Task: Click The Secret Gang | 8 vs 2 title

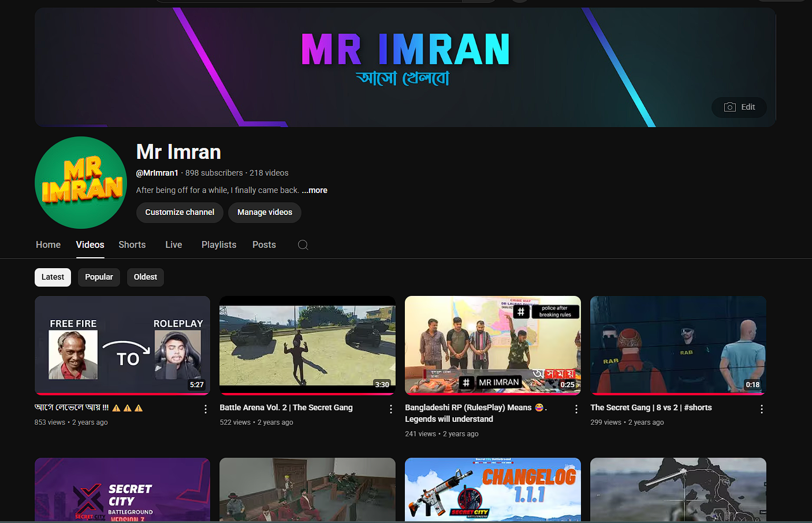Action: pyautogui.click(x=651, y=407)
